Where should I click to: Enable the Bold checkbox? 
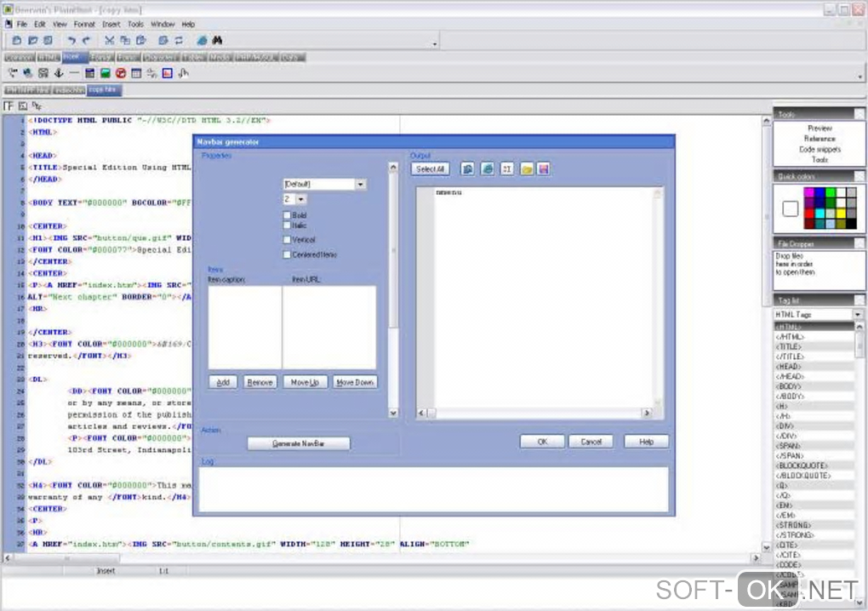click(287, 214)
